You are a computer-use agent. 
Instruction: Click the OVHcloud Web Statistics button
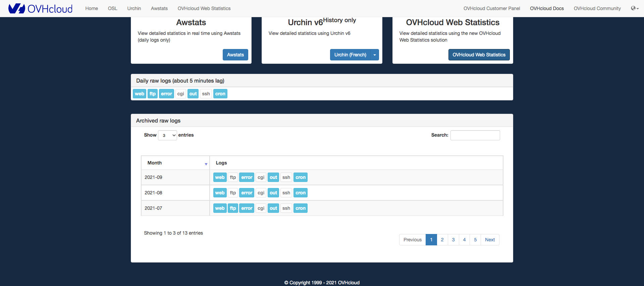(479, 55)
